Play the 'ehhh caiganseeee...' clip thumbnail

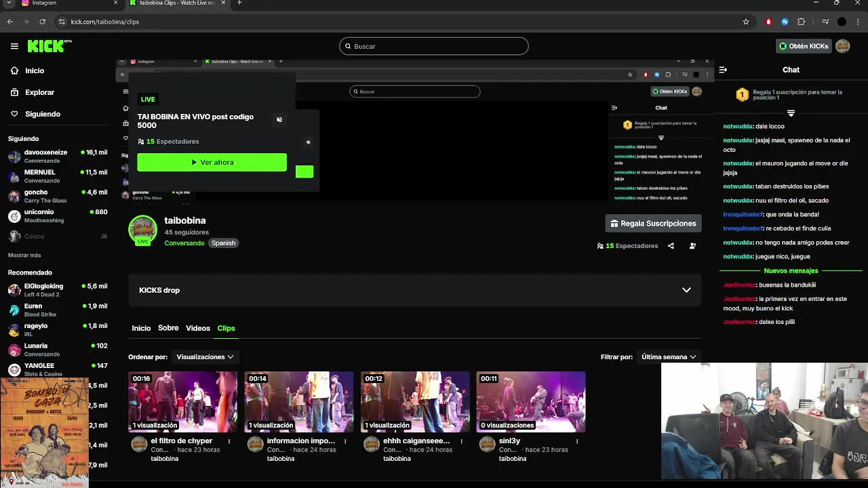[x=415, y=402]
